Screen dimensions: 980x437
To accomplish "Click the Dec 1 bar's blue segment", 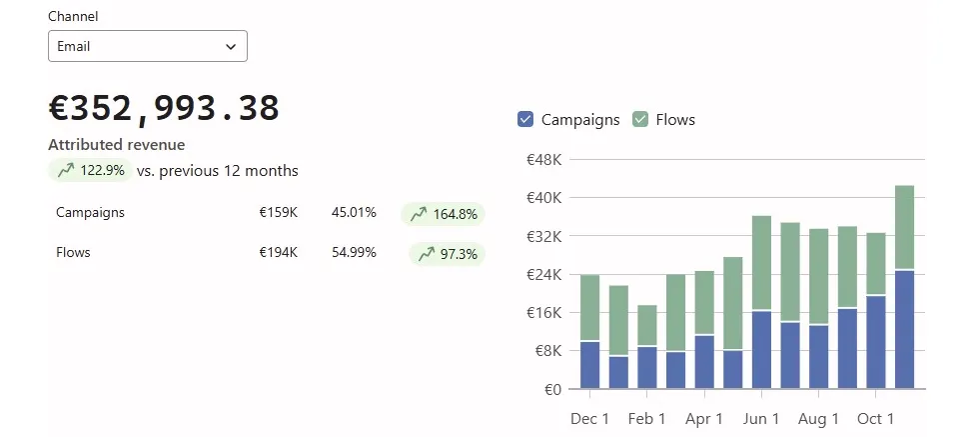I will tap(589, 365).
